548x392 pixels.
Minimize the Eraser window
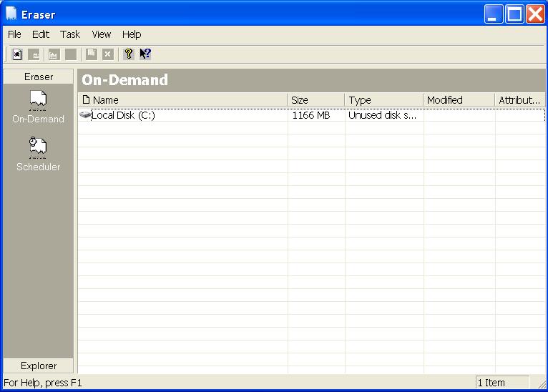coord(494,14)
